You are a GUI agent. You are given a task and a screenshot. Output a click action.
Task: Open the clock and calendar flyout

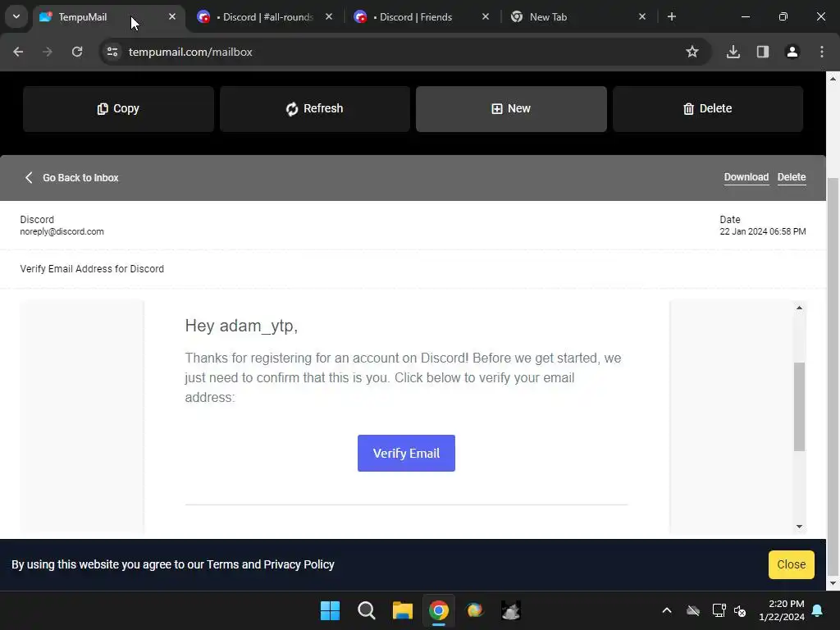(x=782, y=610)
